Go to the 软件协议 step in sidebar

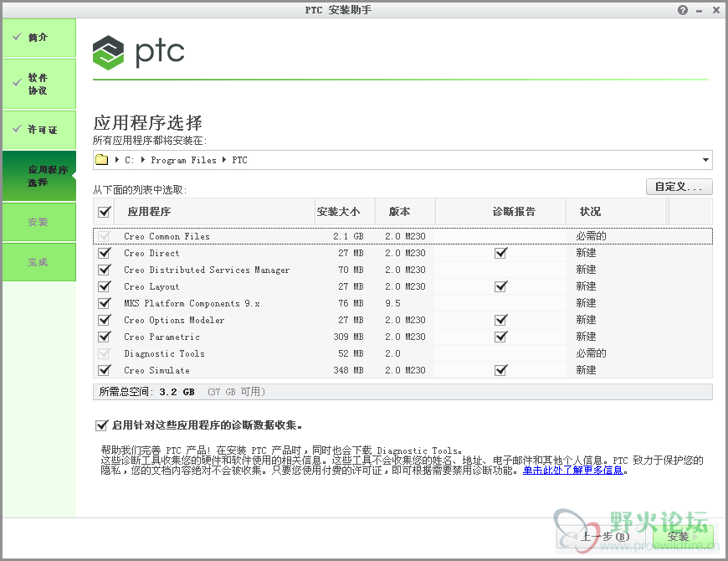coord(39,84)
